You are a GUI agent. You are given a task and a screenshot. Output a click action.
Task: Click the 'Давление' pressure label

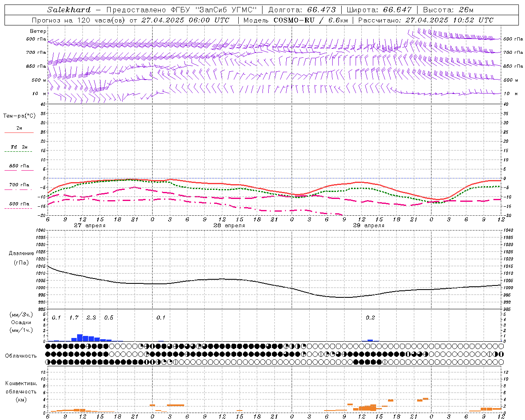click(21, 253)
